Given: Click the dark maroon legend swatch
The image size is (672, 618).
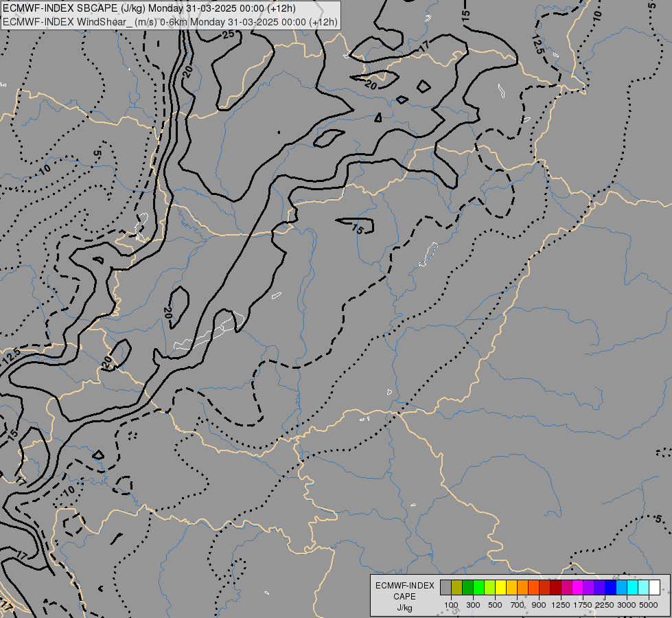Looking at the screenshot, I should [555, 588].
